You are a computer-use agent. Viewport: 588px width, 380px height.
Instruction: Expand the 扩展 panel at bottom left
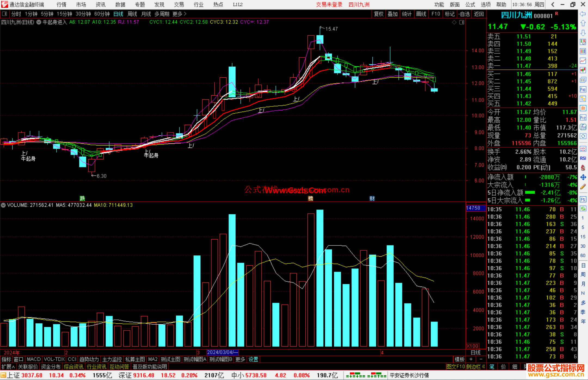(x=8, y=367)
